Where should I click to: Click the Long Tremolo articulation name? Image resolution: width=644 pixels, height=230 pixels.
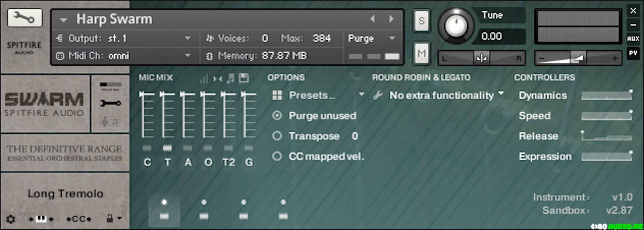tap(65, 194)
